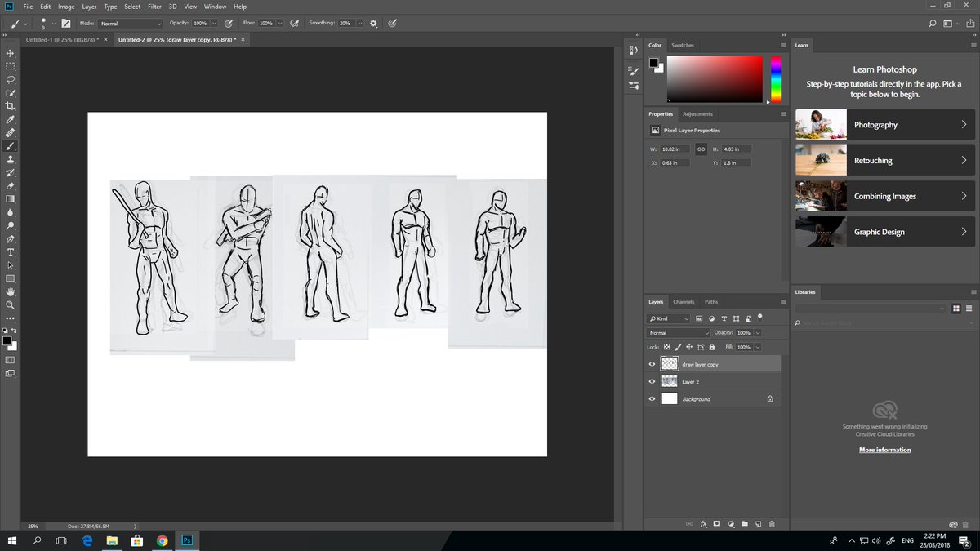Toggle visibility of Layer 2
The height and width of the screenshot is (551, 980).
click(x=652, y=381)
